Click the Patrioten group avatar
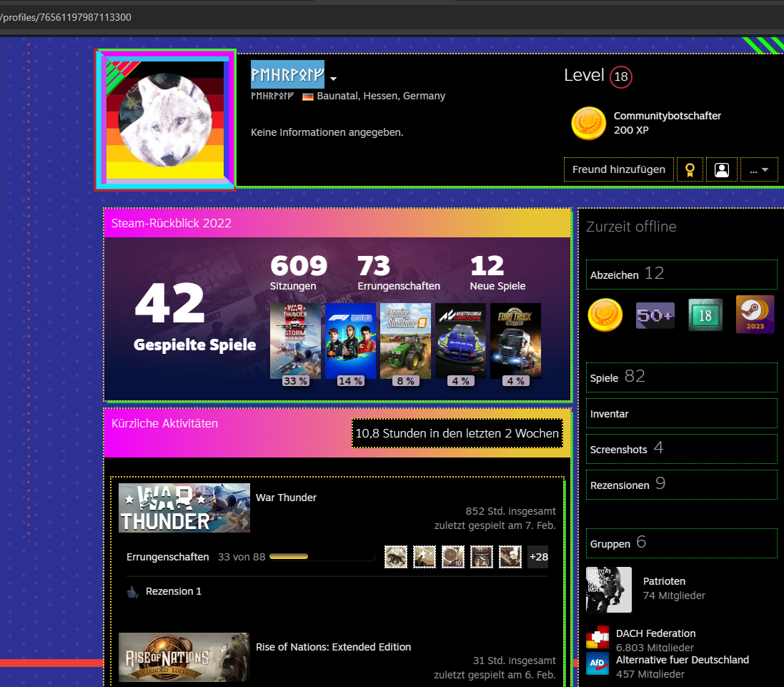This screenshot has height=687, width=784. pos(608,590)
